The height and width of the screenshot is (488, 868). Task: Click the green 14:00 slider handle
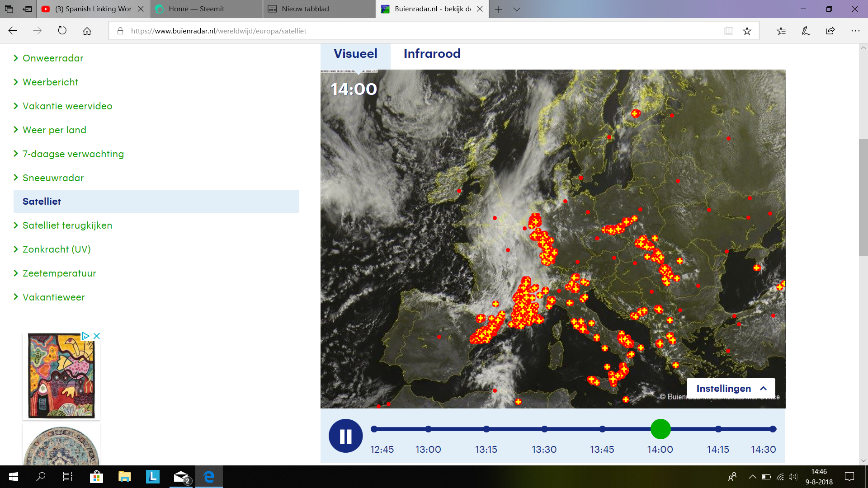pyautogui.click(x=660, y=429)
